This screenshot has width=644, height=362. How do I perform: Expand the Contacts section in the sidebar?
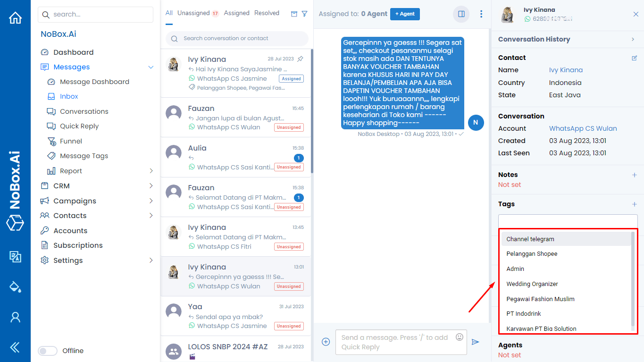pos(151,215)
